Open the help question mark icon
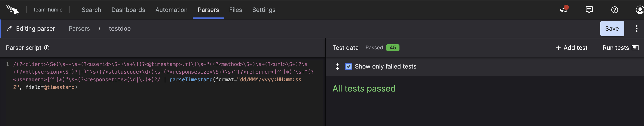The width and height of the screenshot is (644, 126). click(614, 10)
